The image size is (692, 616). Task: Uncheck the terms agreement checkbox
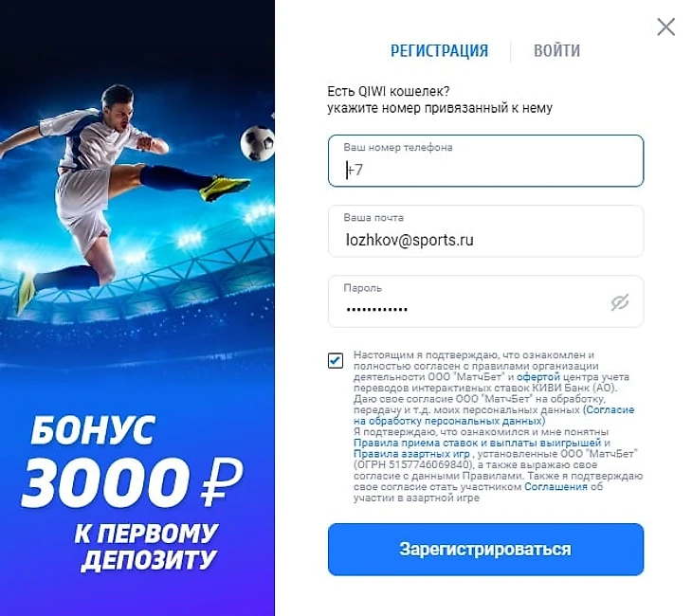pos(336,360)
